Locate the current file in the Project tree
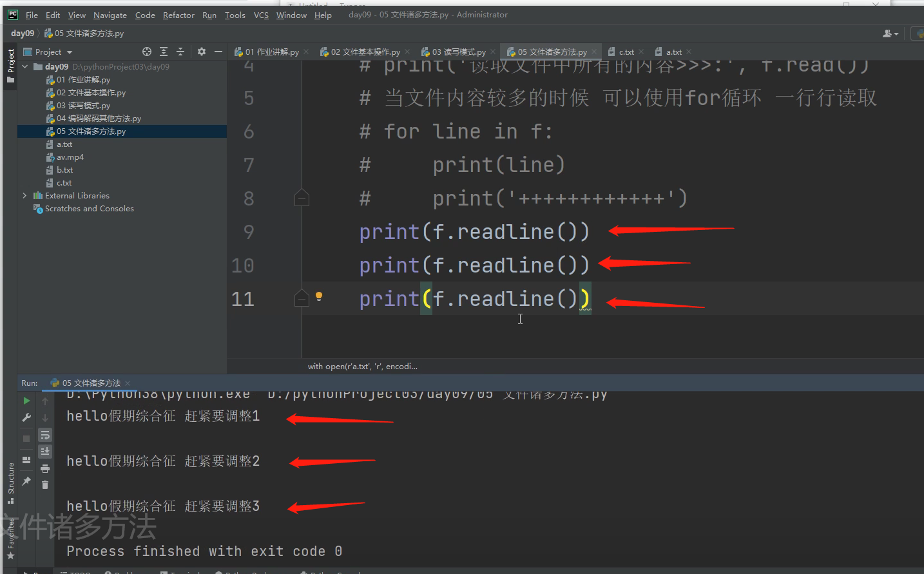 [x=147, y=52]
